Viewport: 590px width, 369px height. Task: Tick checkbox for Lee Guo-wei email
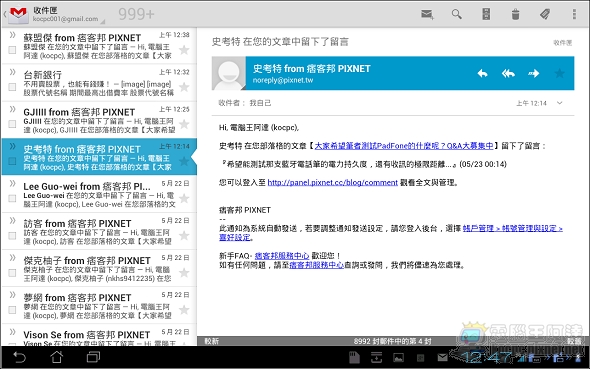coord(12,198)
